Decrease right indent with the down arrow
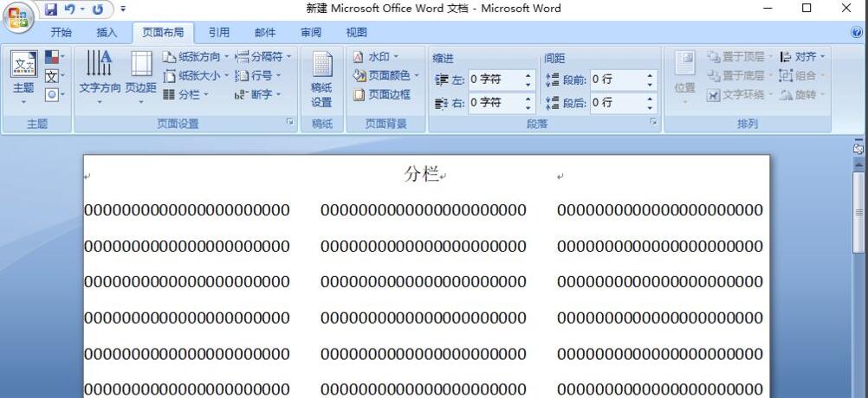 528,108
